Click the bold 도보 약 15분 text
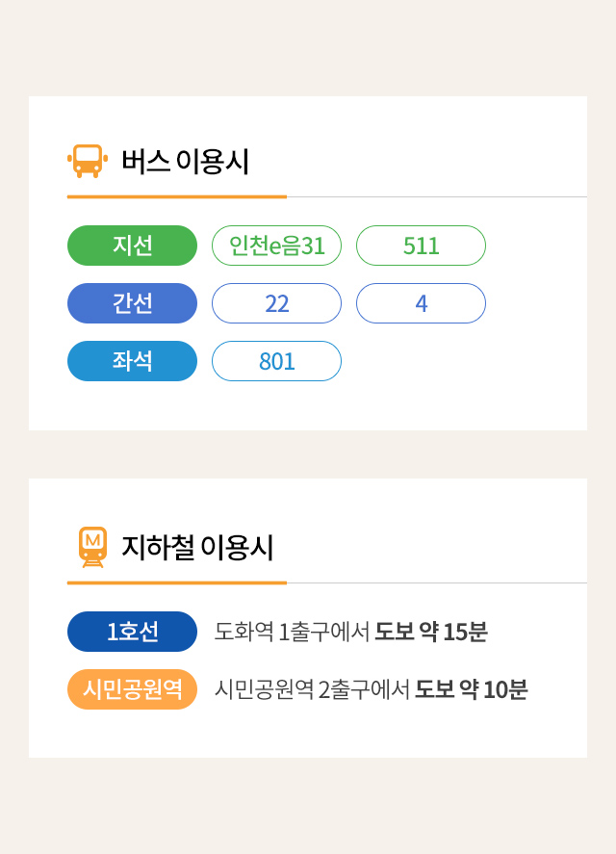Screen dimensions: 616x854 (x=431, y=632)
